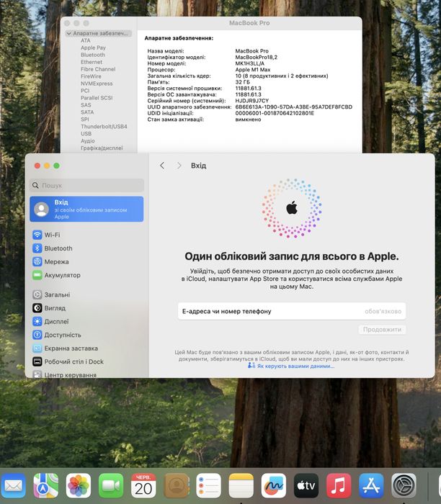Select Графіка/дисплеї in System Information
Image resolution: width=441 pixels, height=504 pixels.
pyautogui.click(x=102, y=148)
